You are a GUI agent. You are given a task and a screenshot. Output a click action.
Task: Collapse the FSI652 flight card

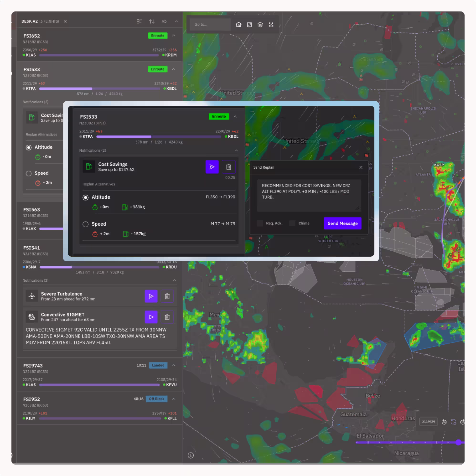[174, 36]
